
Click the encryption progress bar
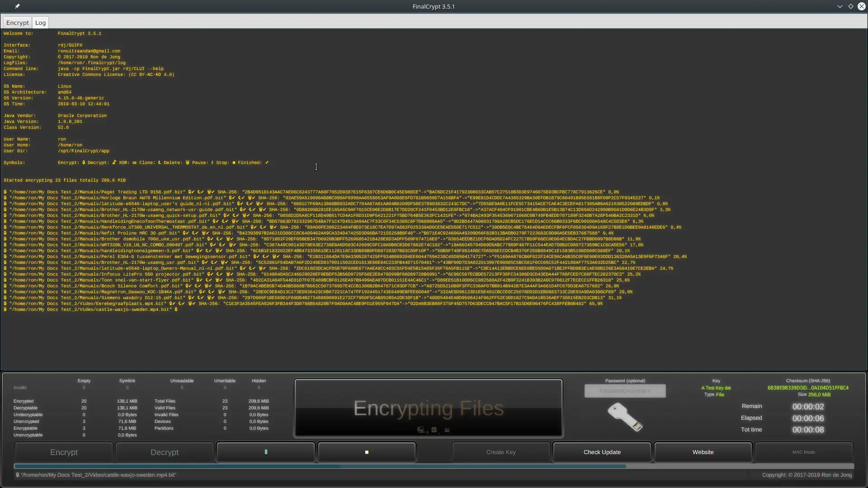(x=434, y=466)
